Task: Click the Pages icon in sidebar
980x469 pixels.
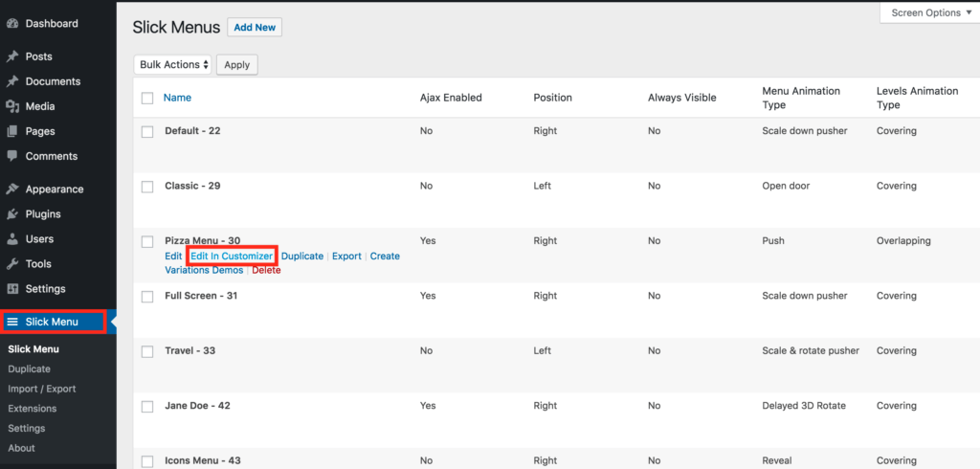Action: (12, 131)
